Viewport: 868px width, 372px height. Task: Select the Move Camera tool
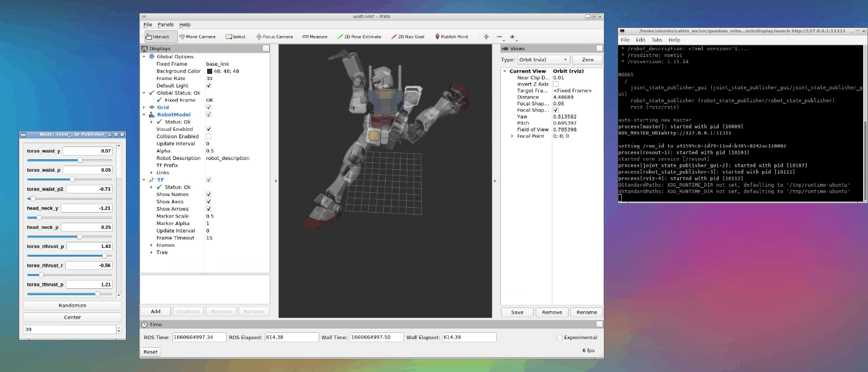197,37
